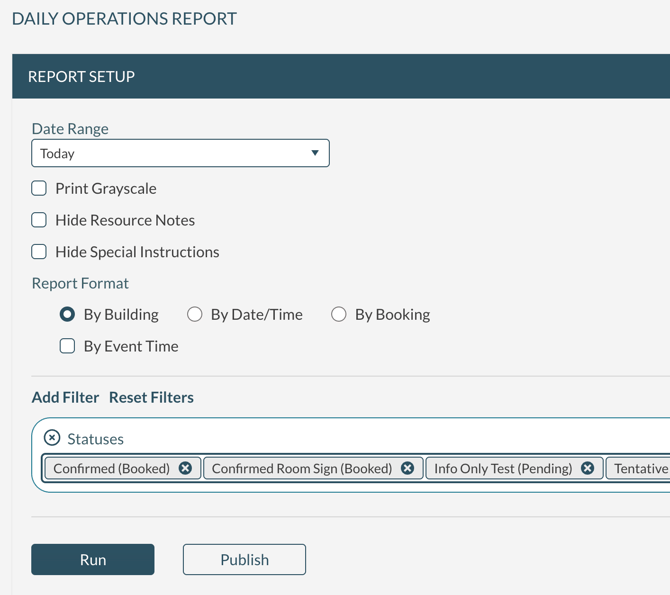
Task: Remove the Confirmed (Booked) status chip
Action: point(185,468)
